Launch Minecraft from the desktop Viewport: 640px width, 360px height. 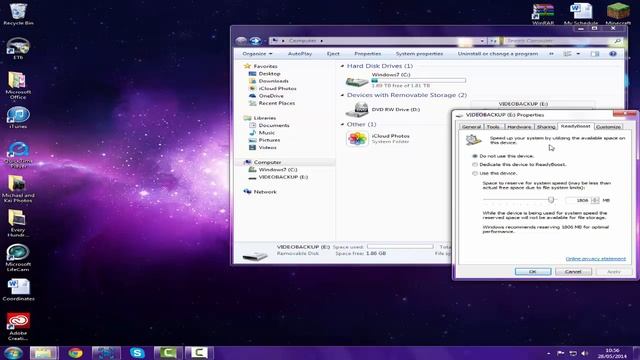click(618, 14)
